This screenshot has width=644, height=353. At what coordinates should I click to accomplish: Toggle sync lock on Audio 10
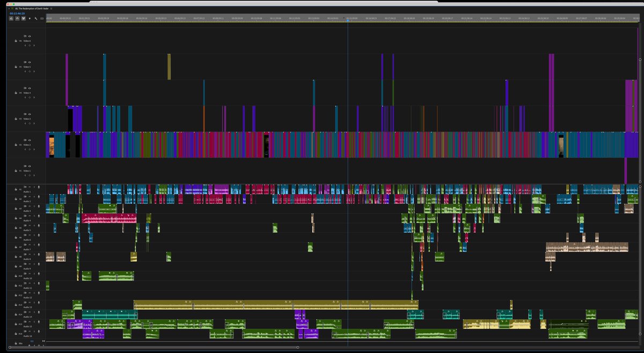[25, 274]
